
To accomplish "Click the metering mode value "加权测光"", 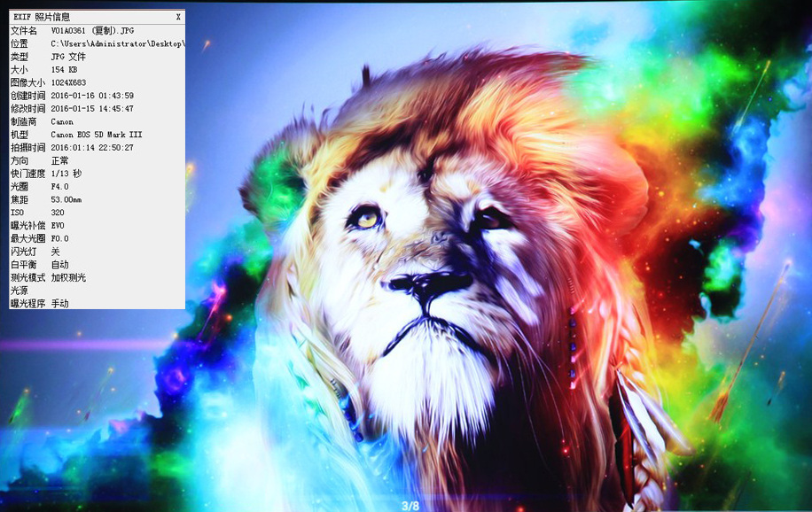I will [x=68, y=277].
